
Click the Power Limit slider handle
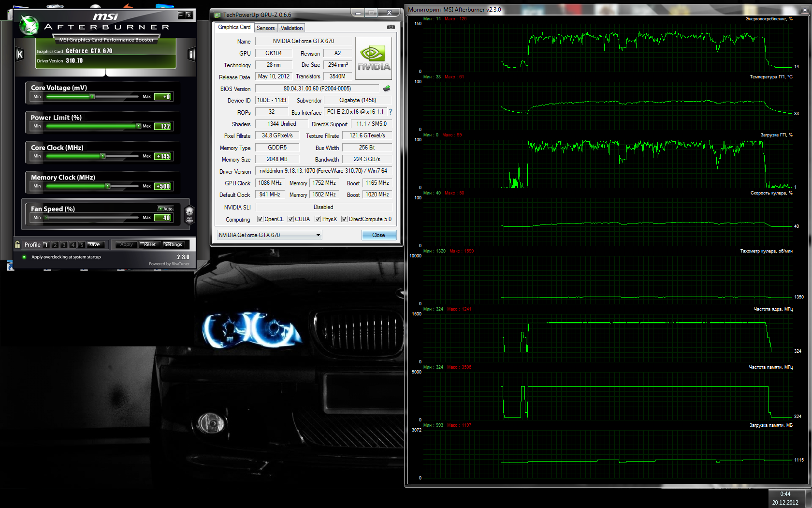point(138,126)
